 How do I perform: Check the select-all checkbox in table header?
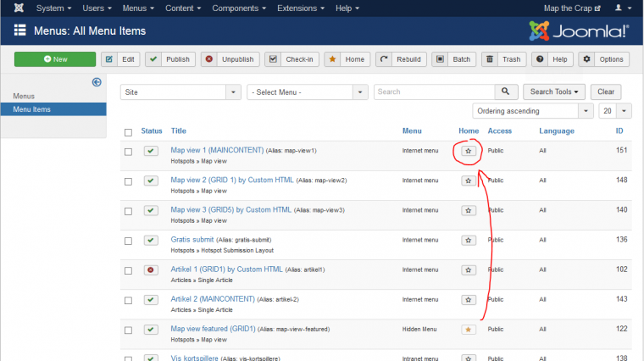pos(128,131)
